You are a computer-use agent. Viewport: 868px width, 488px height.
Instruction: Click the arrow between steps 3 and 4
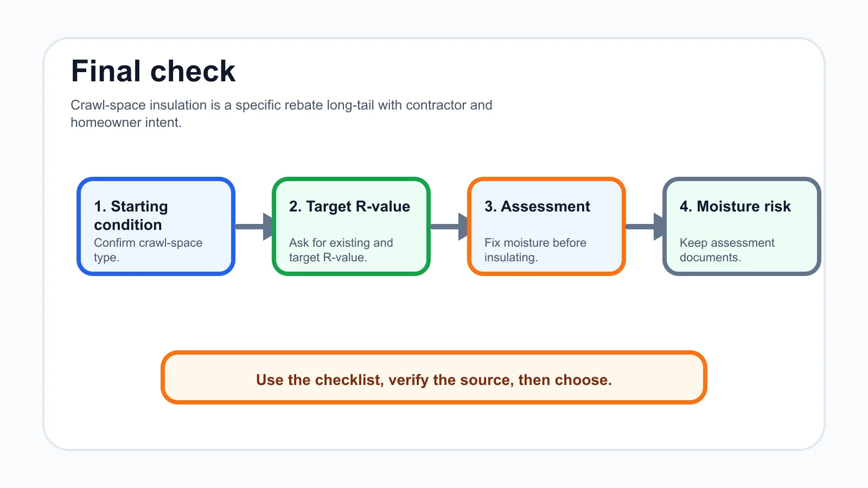click(x=644, y=226)
